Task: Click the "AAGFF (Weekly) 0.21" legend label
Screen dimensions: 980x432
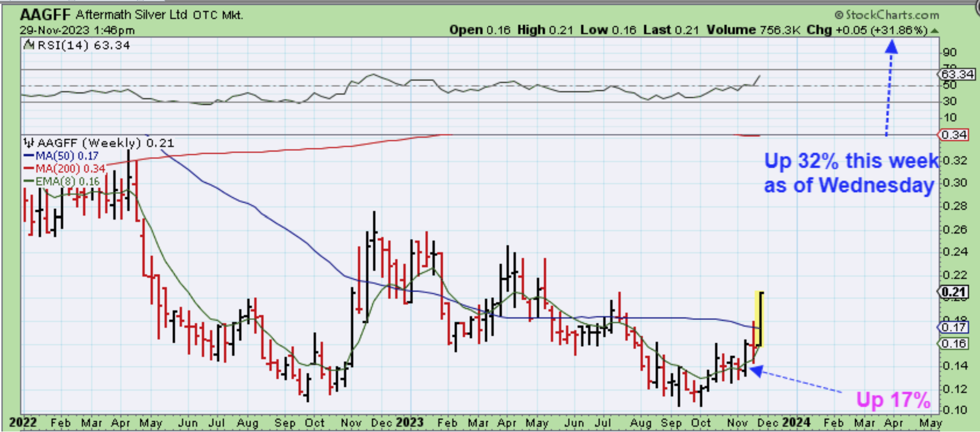Action: tap(105, 143)
